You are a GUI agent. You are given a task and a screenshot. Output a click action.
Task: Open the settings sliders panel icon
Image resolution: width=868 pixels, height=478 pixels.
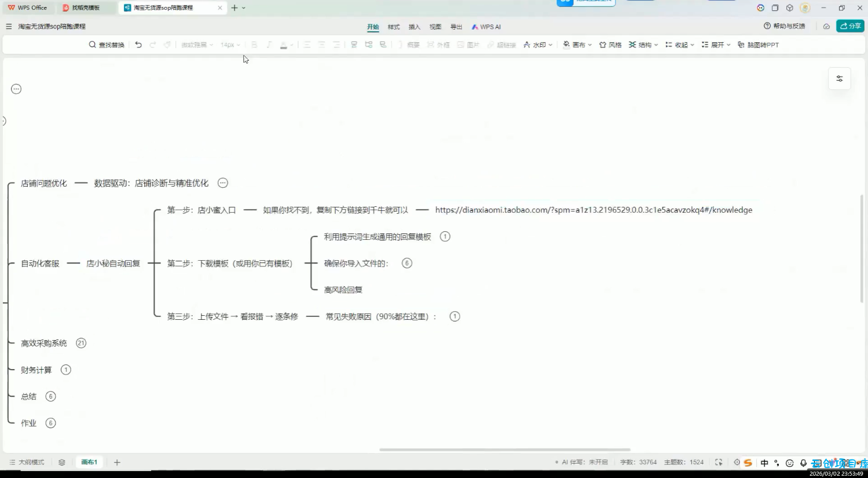[839, 79]
